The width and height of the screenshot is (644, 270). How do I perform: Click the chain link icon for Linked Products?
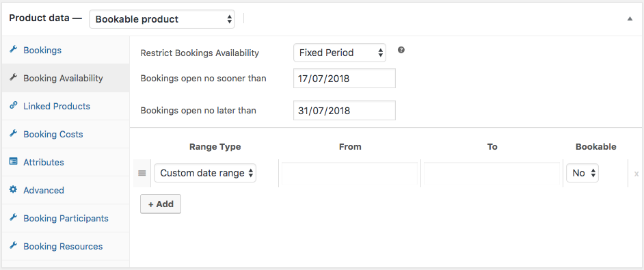[x=13, y=106]
